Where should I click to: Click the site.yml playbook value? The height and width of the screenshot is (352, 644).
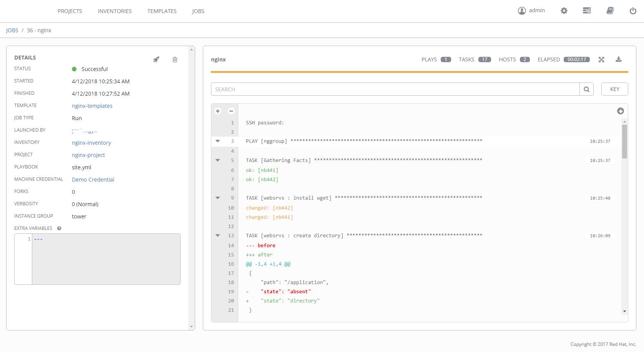click(x=81, y=167)
